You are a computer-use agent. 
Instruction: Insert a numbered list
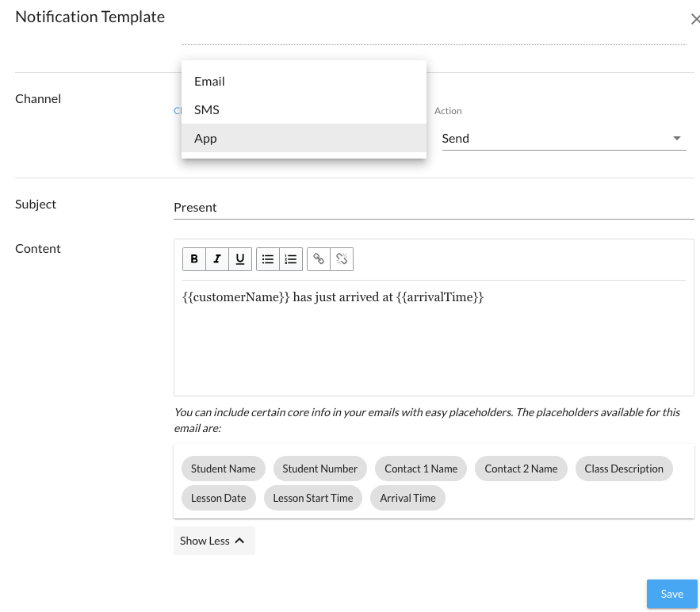[x=291, y=259]
